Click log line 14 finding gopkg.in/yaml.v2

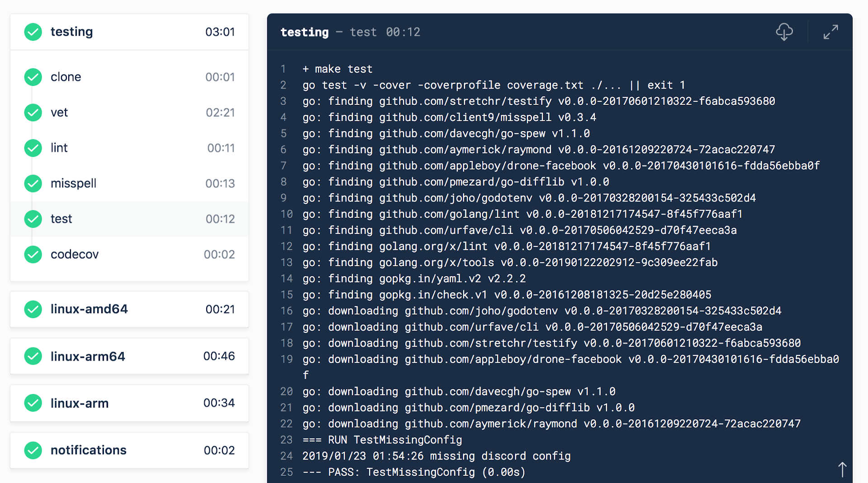coord(414,279)
